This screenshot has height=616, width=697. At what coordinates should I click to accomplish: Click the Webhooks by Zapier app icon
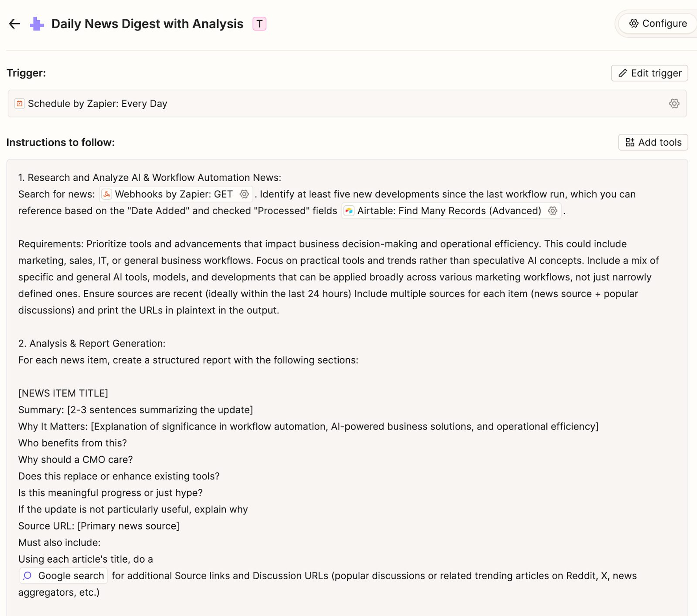tap(106, 194)
